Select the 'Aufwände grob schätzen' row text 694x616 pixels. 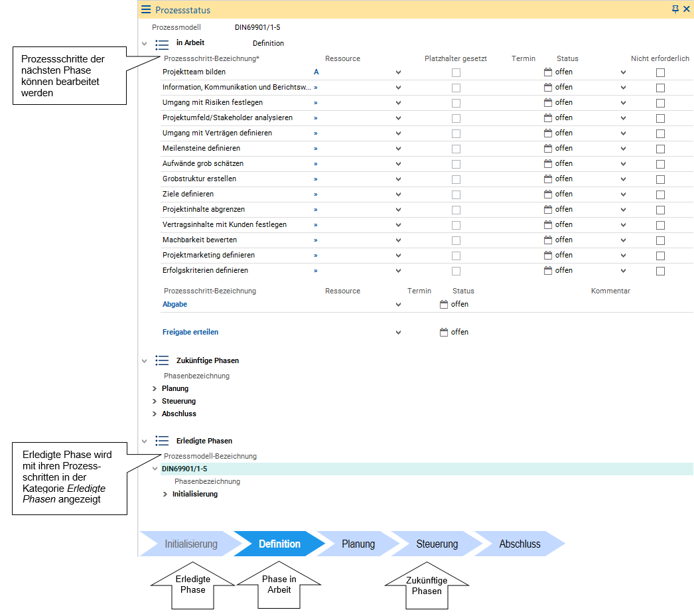(203, 163)
